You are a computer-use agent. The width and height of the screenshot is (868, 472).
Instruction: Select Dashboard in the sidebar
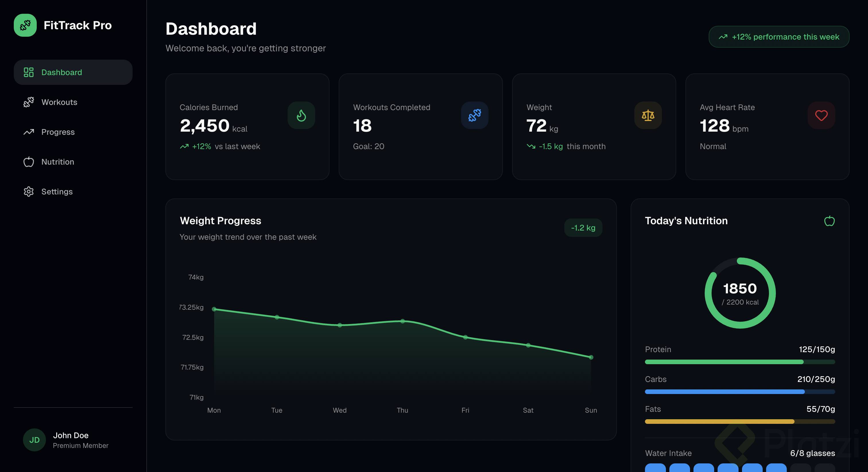click(x=62, y=72)
